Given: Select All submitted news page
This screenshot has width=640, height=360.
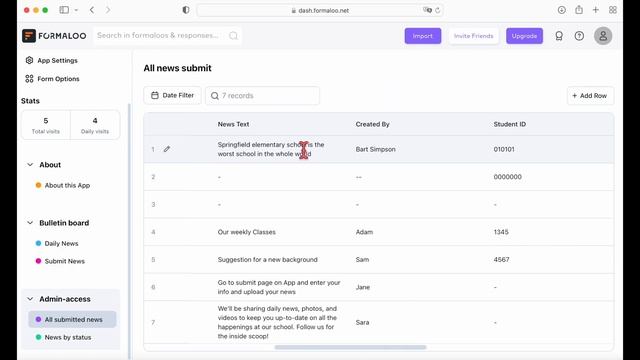Looking at the screenshot, I should click(72, 320).
